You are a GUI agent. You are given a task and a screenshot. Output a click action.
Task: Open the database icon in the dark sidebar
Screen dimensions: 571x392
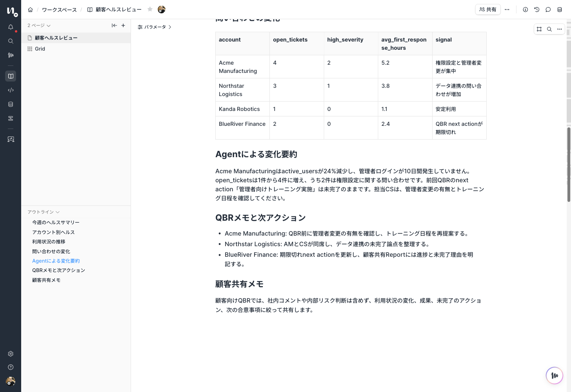tap(11, 104)
